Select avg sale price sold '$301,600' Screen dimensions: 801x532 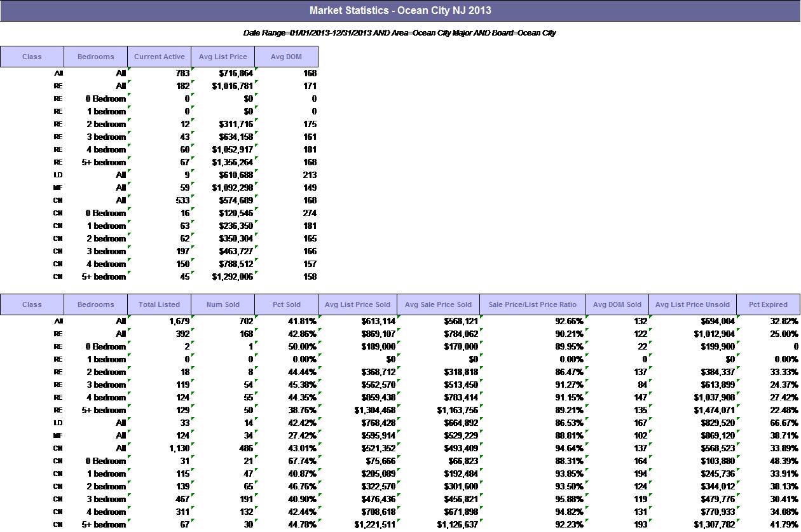coord(460,486)
